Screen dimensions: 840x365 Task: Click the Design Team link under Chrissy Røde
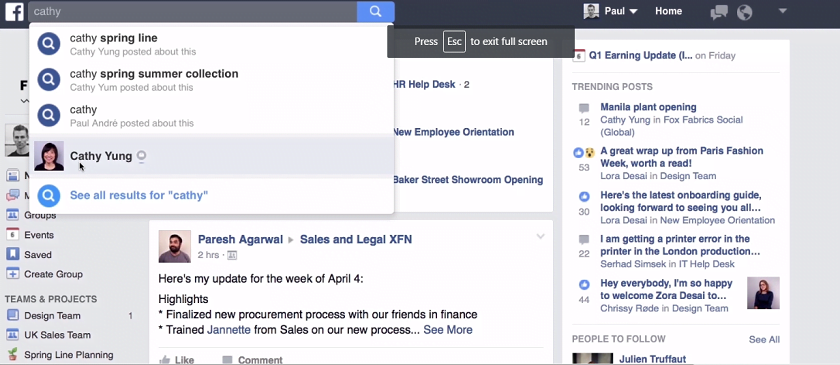tap(700, 308)
